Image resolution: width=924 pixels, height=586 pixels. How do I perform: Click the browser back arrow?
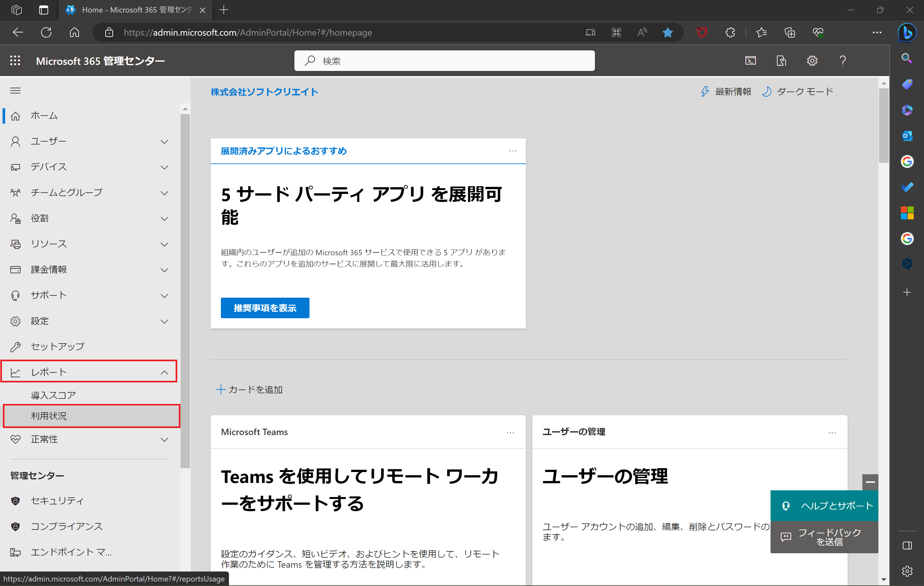18,32
